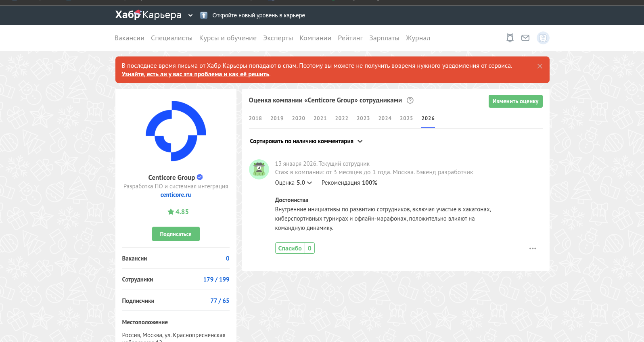644x342 pixels.
Task: Visit the centicore.ru website link
Action: tap(176, 195)
